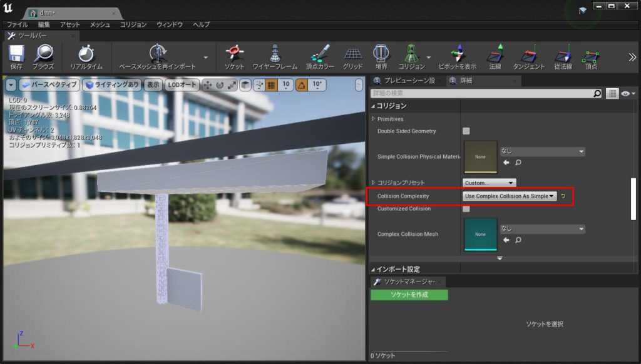Image resolution: width=641 pixels, height=364 pixels.
Task: Toggle 頂点カラー display
Action: click(320, 57)
